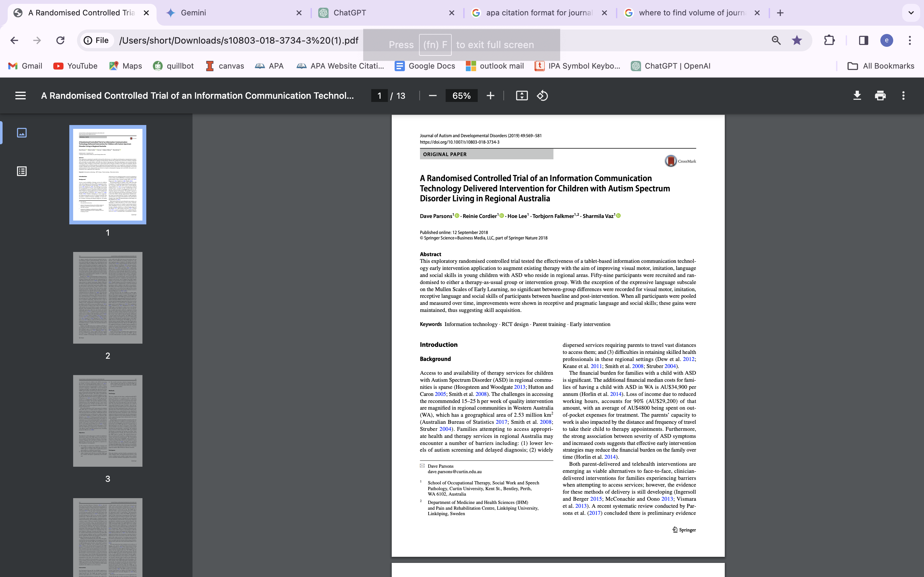
Task: Select the page 2 thumbnail
Action: point(108,298)
